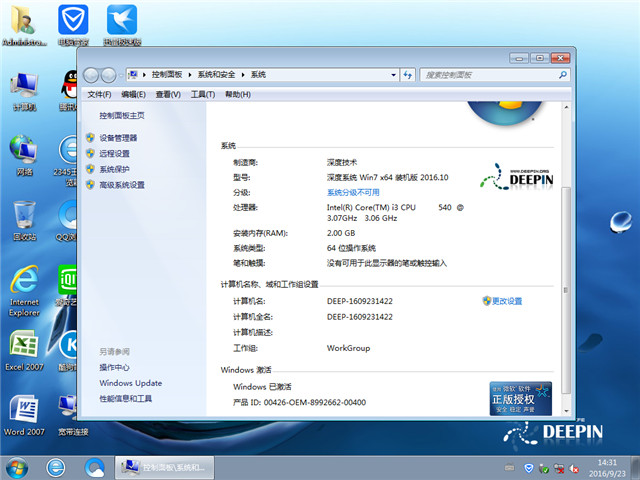Launch Excel 2007 from the desktop

(x=24, y=350)
